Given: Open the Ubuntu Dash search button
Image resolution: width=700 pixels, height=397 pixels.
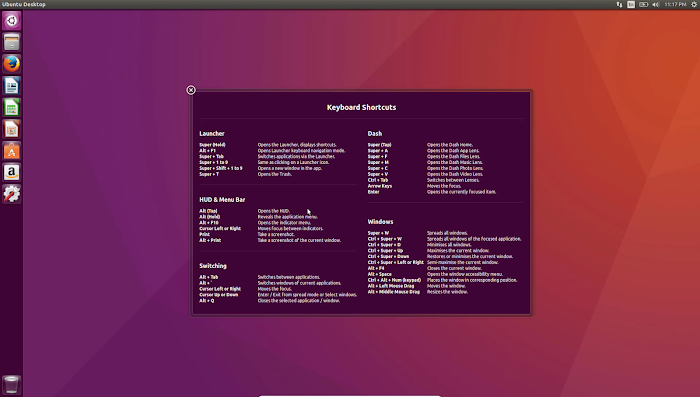Looking at the screenshot, I should (12, 21).
